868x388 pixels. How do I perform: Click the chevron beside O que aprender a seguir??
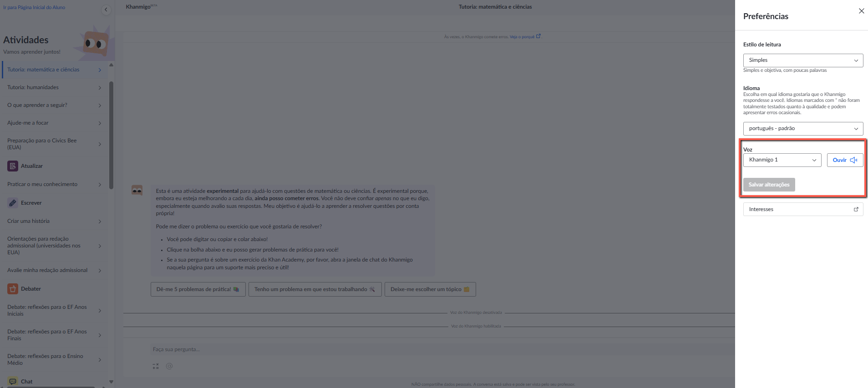[x=100, y=105]
